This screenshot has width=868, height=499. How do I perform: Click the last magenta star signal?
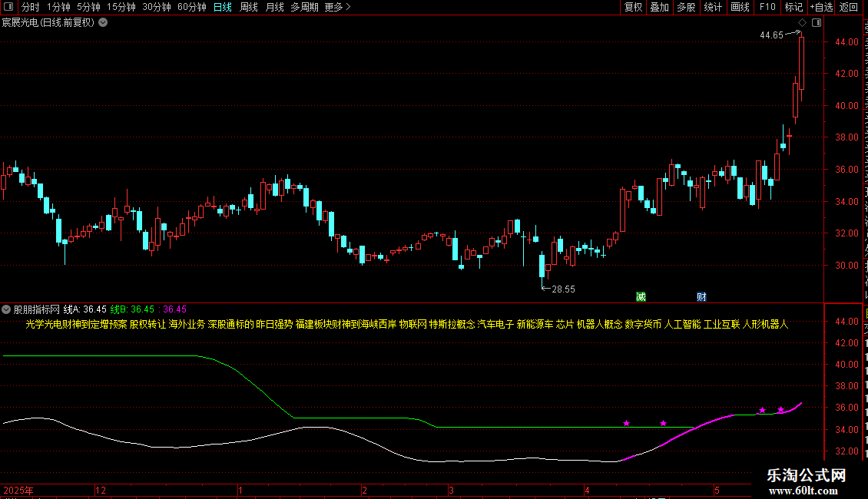[780, 410]
